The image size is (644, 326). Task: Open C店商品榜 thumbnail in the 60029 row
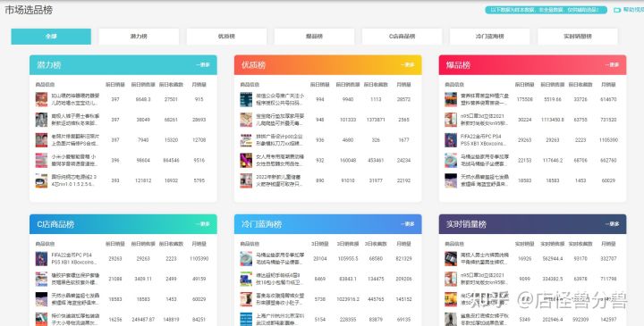pos(41,299)
